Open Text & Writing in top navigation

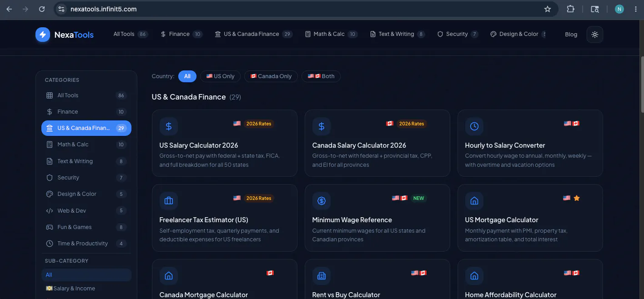click(x=397, y=34)
